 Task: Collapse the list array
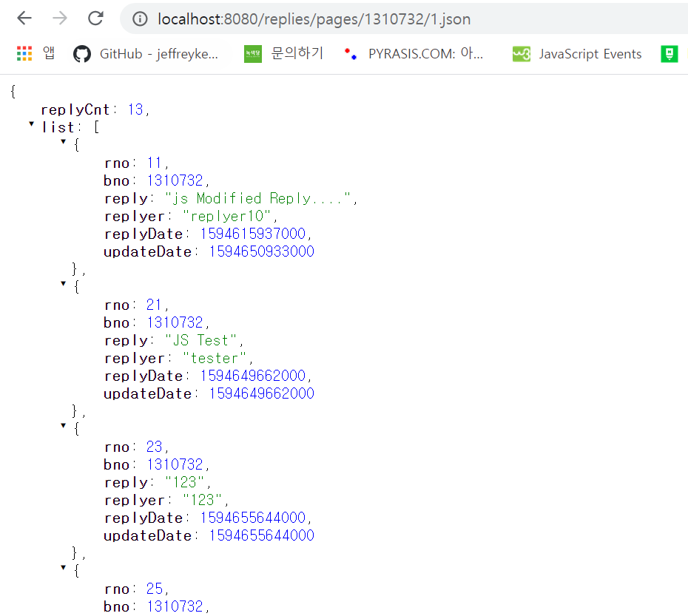pos(31,124)
